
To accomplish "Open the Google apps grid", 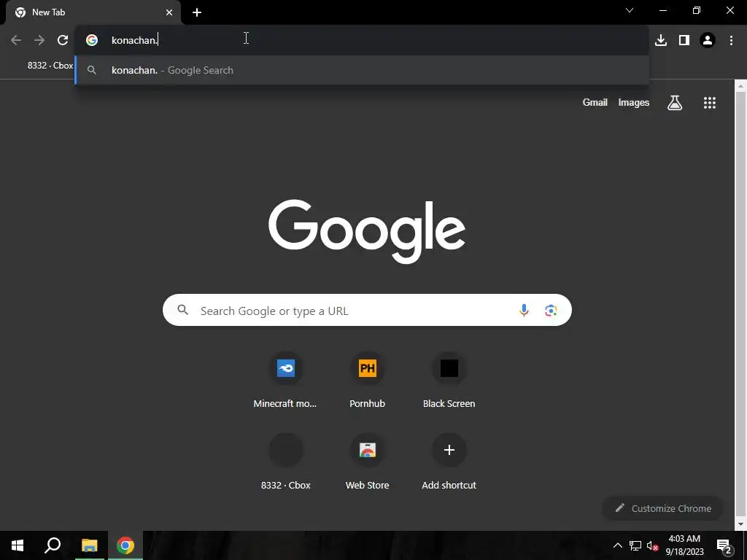I will (x=710, y=102).
